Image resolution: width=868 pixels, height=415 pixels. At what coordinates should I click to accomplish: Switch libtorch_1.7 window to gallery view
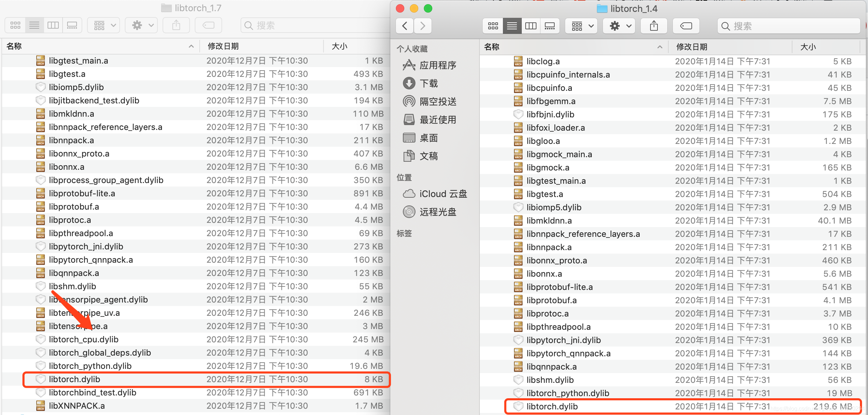pyautogui.click(x=72, y=25)
